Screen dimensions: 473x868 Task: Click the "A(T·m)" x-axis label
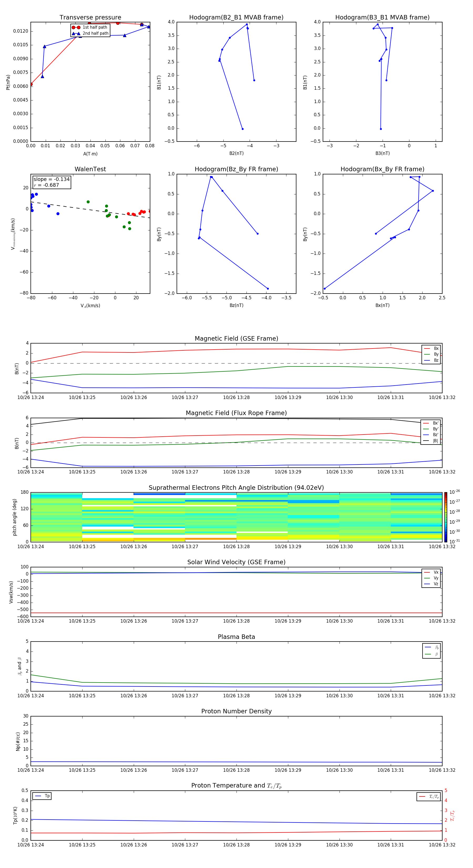[90, 154]
